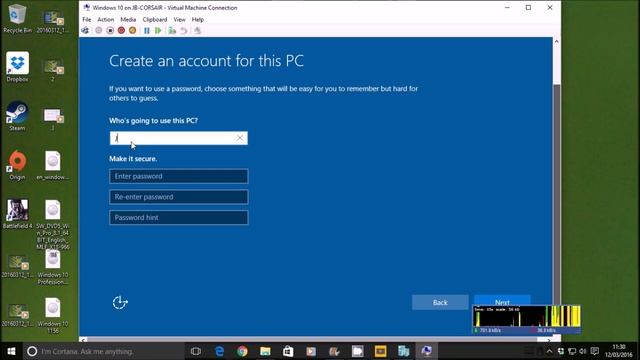Open Task View on the taskbar

pos(196,351)
